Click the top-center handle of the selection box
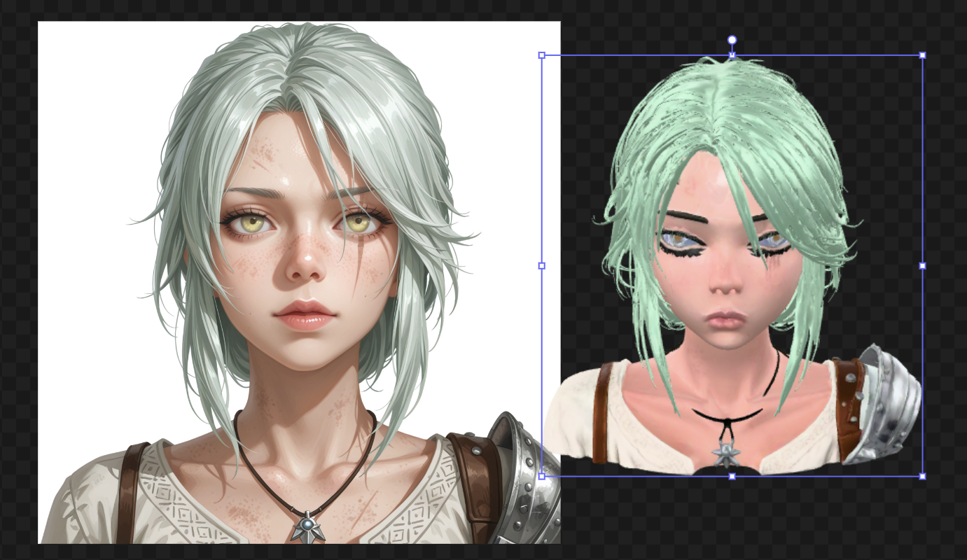 point(732,55)
